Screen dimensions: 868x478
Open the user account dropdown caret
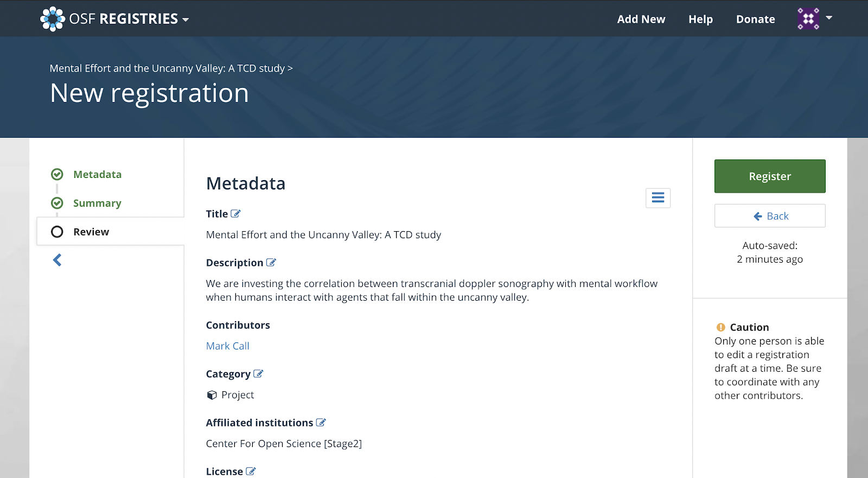[829, 18]
